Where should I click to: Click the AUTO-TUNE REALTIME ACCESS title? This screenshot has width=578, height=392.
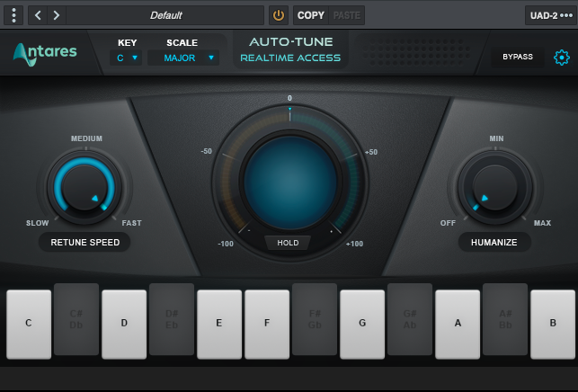pyautogui.click(x=290, y=49)
